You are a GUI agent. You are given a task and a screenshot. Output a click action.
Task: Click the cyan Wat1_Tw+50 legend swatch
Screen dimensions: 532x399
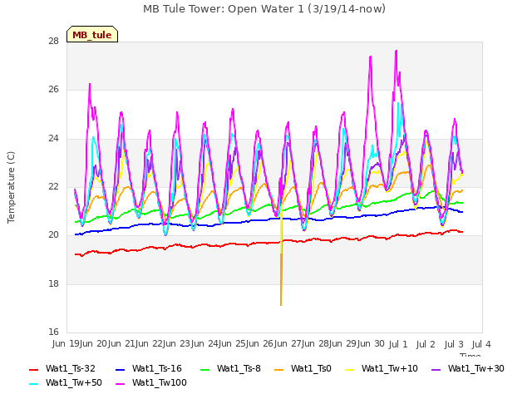tap(34, 384)
